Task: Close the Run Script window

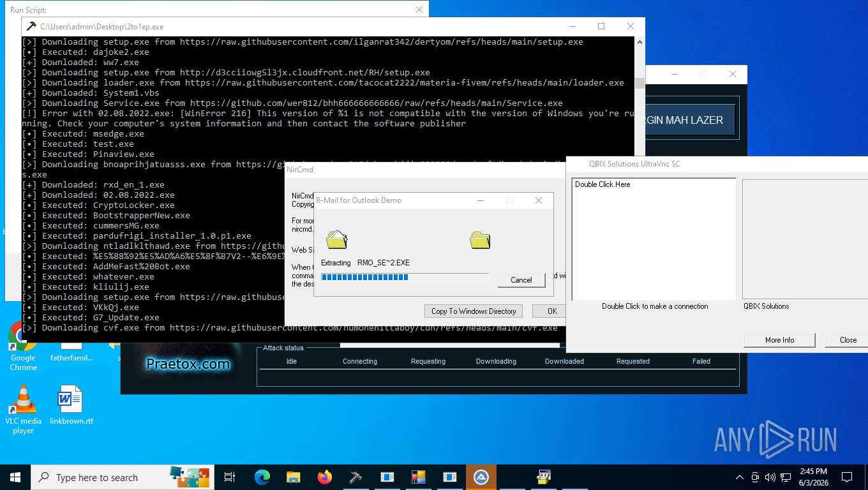Action: tap(419, 10)
